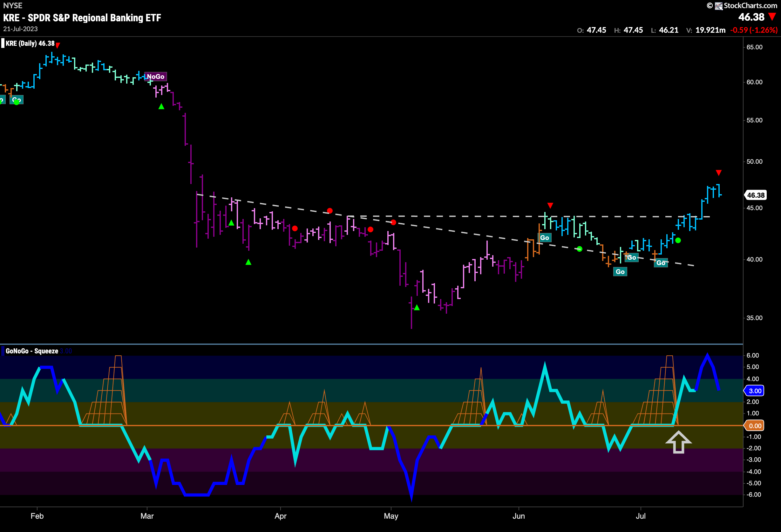Click the red down triangle above the early June peak
Image resolution: width=781 pixels, height=532 pixels.
pyautogui.click(x=550, y=205)
